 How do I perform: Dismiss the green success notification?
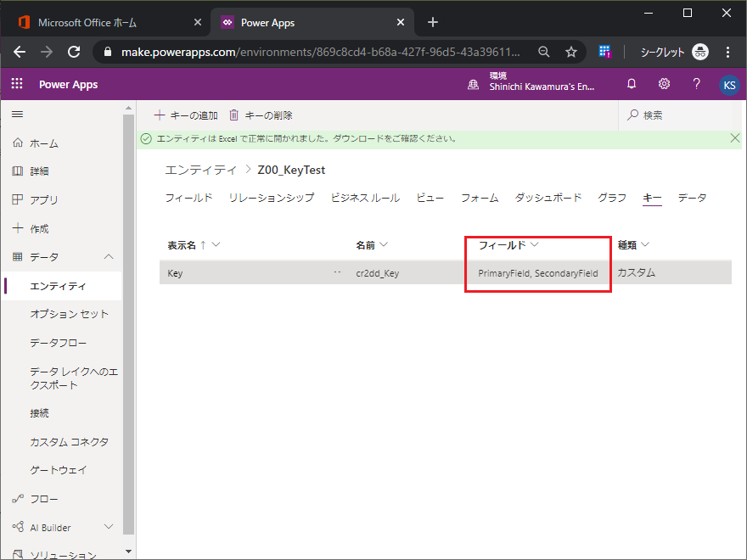coord(734,138)
